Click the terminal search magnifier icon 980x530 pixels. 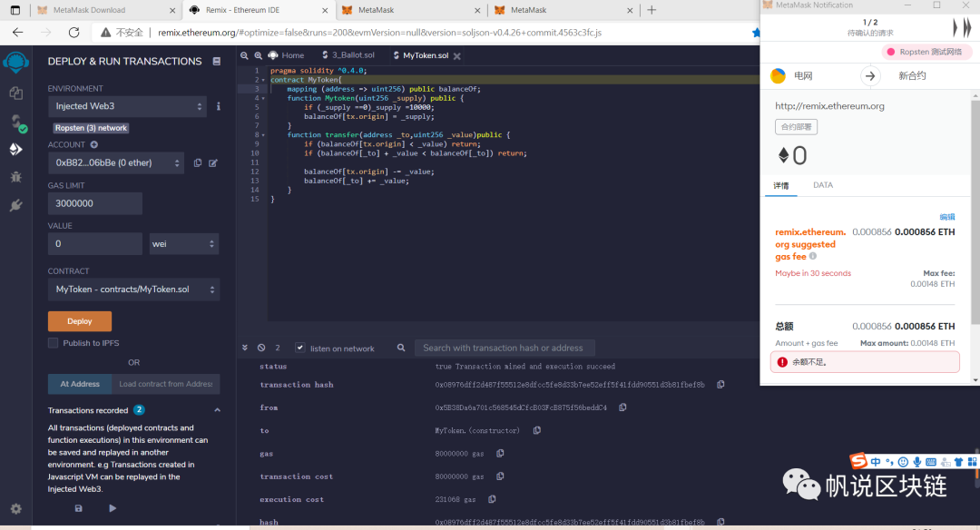coord(401,348)
